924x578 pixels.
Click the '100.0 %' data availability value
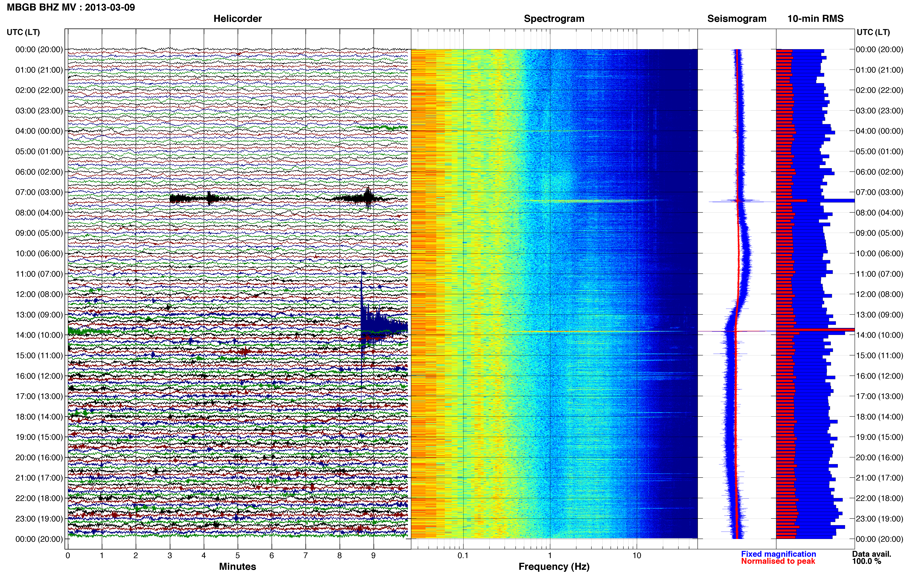pos(866,561)
